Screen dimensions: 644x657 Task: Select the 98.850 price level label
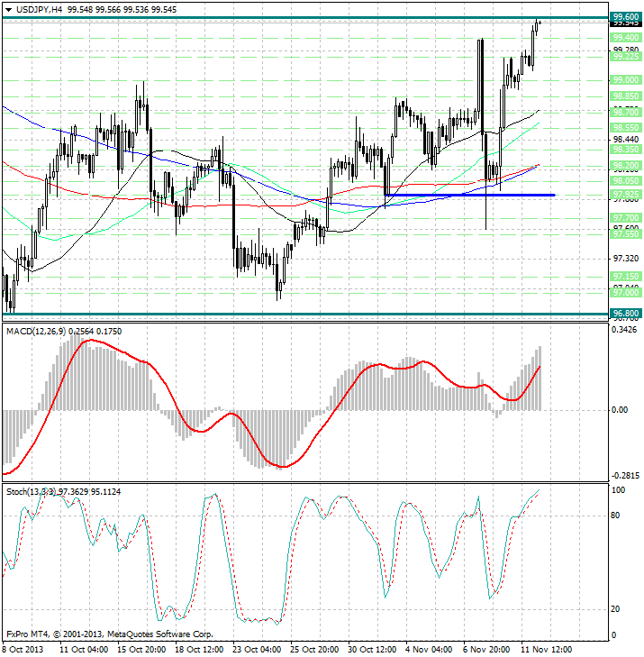coord(626,96)
